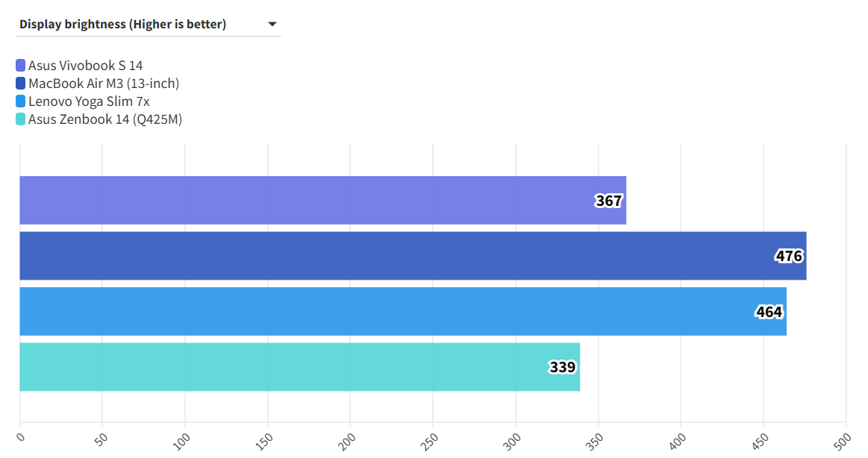Screen dimensions: 868x458
Task: Select the MacBook Air M3 bar
Action: 373,256
